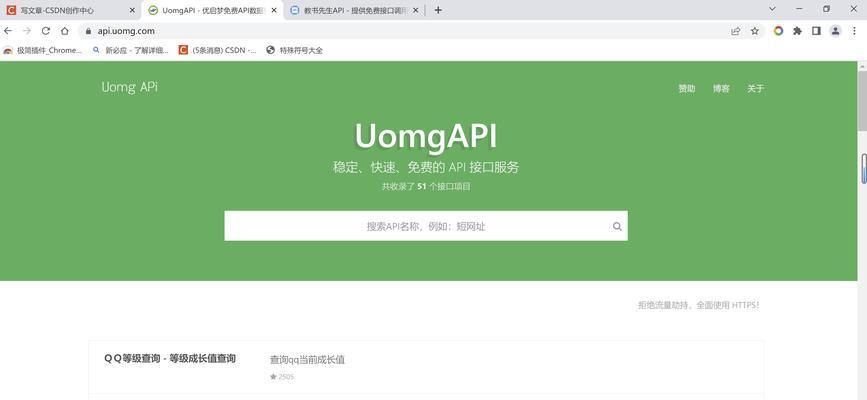This screenshot has width=867, height=400.
Task: Open the 极简插件_Chrome bookmark
Action: (x=43, y=50)
